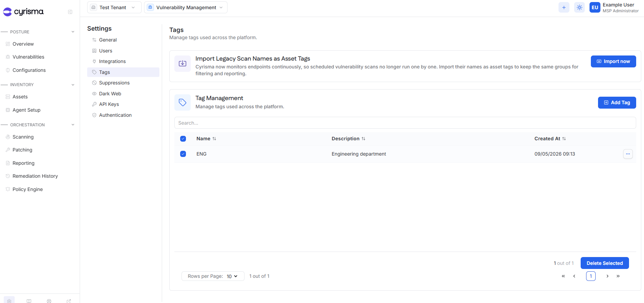Collapse the POSTURE section
Image resolution: width=644 pixels, height=303 pixels.
73,32
